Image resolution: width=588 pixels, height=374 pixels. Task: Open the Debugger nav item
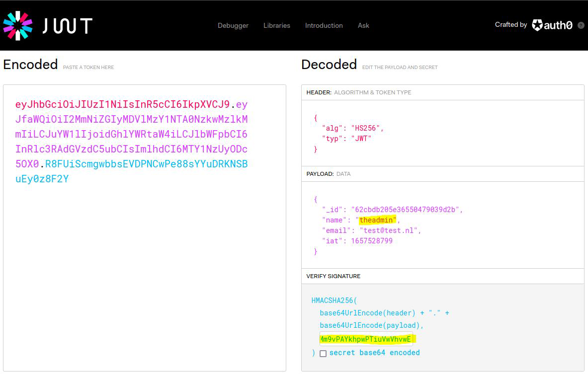[x=233, y=25]
